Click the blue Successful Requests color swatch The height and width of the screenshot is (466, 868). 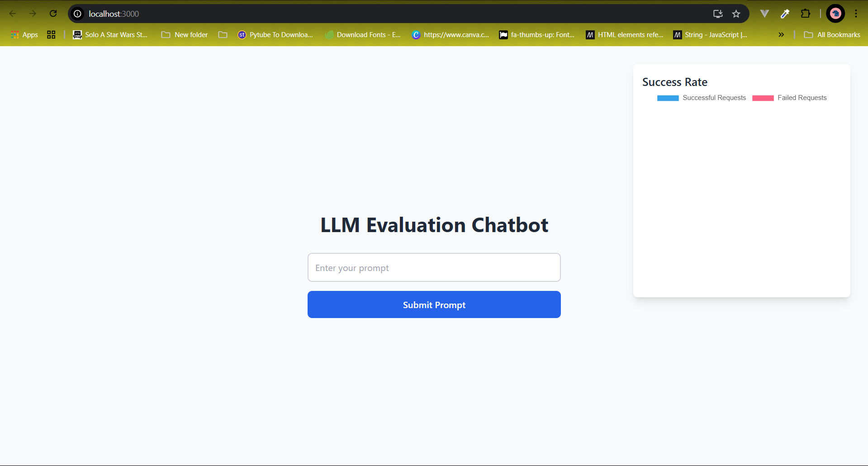coord(668,98)
